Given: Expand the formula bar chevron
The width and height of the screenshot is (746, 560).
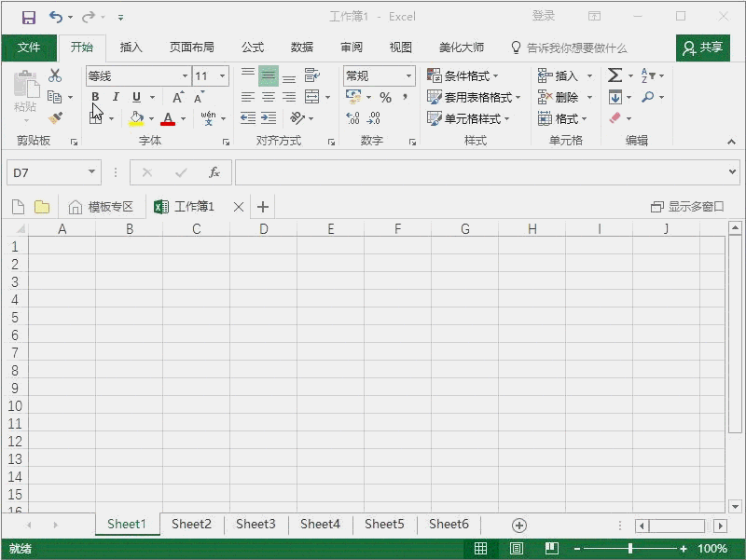Looking at the screenshot, I should click(x=732, y=171).
